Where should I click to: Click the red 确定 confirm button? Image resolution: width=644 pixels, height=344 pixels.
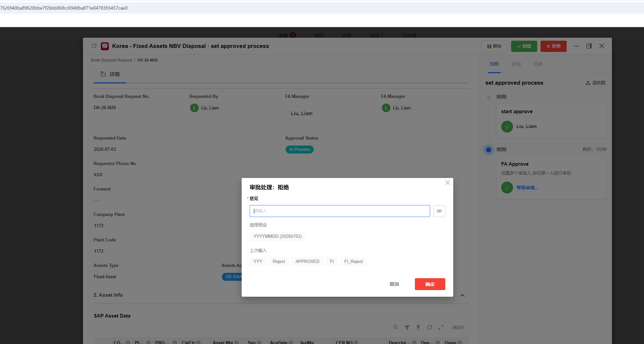(x=430, y=284)
